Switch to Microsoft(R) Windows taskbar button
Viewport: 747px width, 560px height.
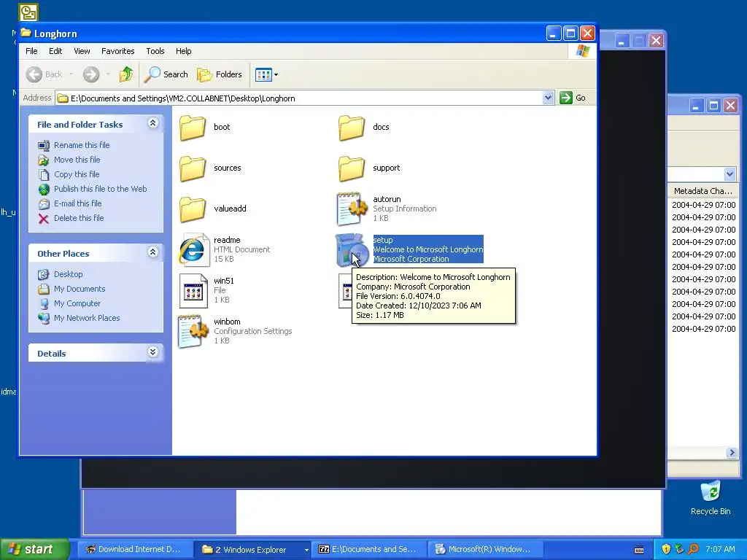point(485,550)
